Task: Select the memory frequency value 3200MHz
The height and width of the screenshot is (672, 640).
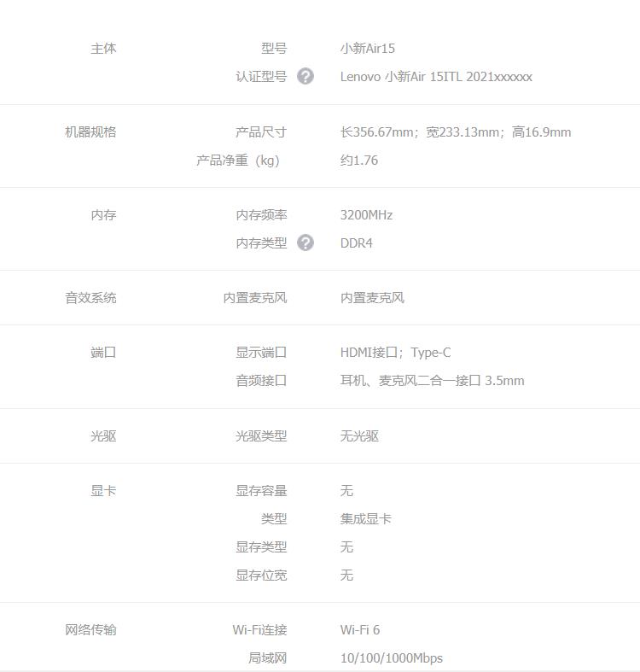Action: point(366,214)
